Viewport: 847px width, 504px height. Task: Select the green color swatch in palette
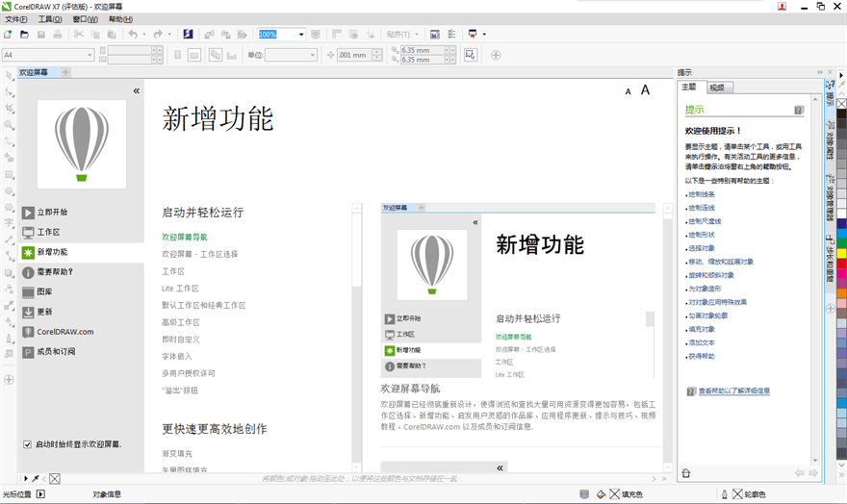841,242
